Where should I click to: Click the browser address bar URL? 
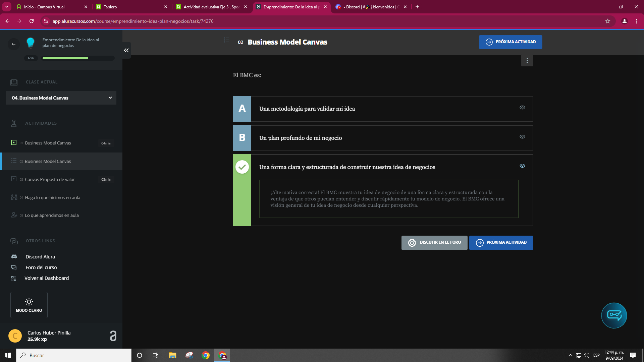point(133,21)
